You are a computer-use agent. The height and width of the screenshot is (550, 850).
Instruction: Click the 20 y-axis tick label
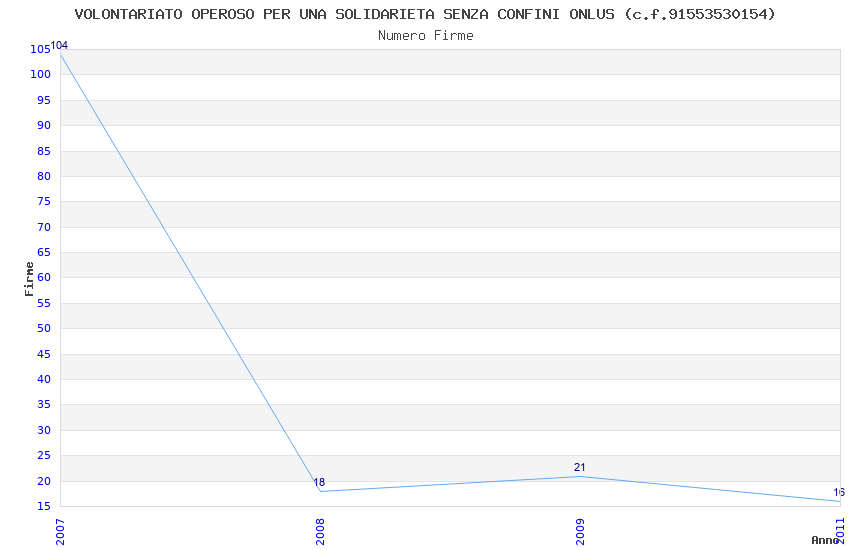[44, 481]
